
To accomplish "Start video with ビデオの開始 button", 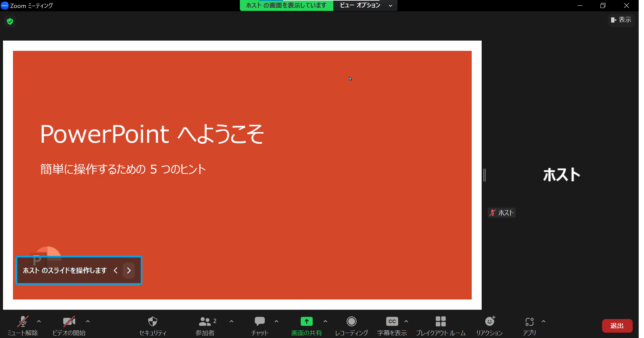I will [69, 322].
